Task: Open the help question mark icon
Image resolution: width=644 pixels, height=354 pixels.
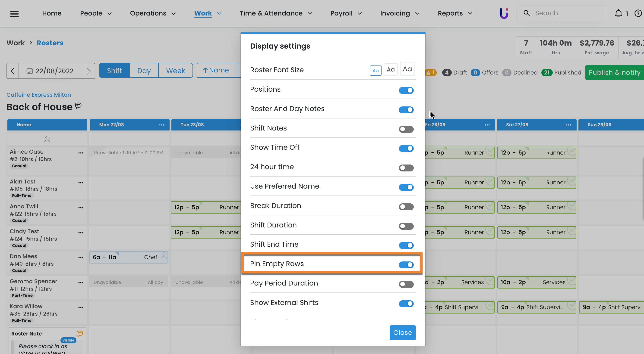Action: pyautogui.click(x=638, y=13)
